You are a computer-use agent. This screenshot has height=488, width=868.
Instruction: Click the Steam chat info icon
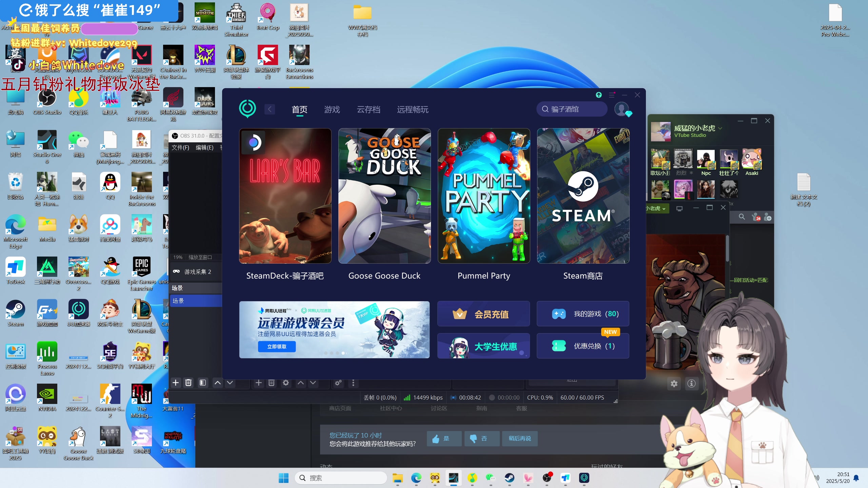click(691, 383)
